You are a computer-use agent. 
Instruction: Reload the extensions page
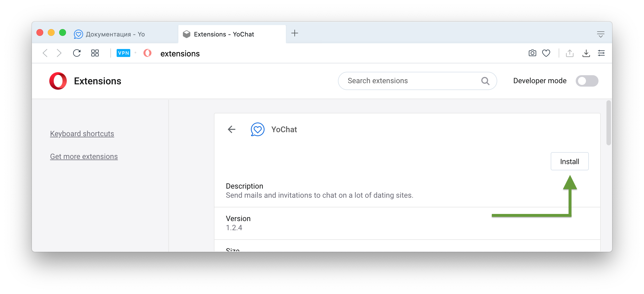(77, 53)
